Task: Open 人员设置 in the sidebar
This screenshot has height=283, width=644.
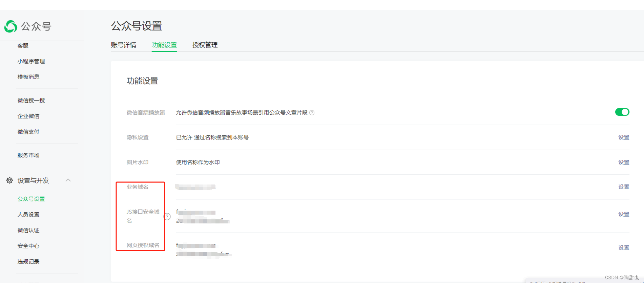Action: (x=28, y=215)
